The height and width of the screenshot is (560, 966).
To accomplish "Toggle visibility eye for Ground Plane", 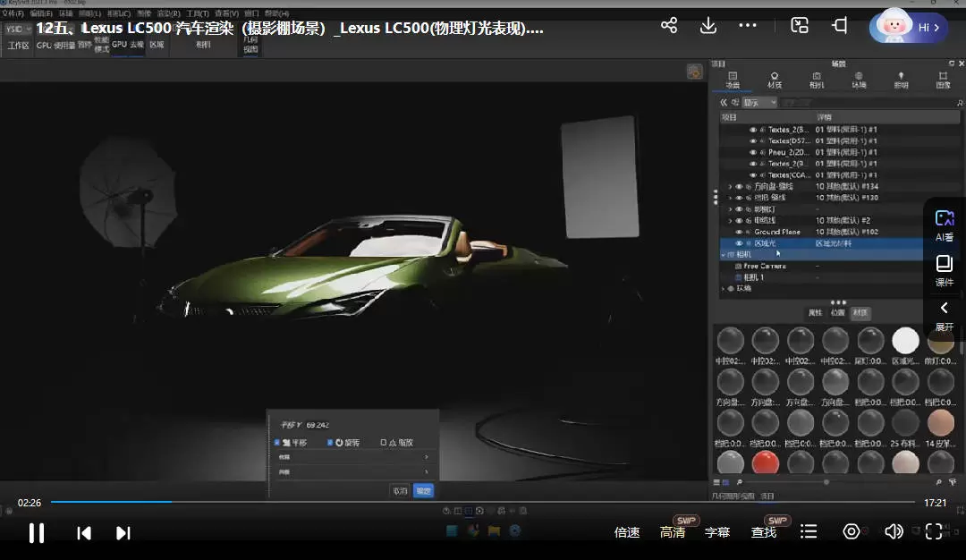I will [740, 232].
